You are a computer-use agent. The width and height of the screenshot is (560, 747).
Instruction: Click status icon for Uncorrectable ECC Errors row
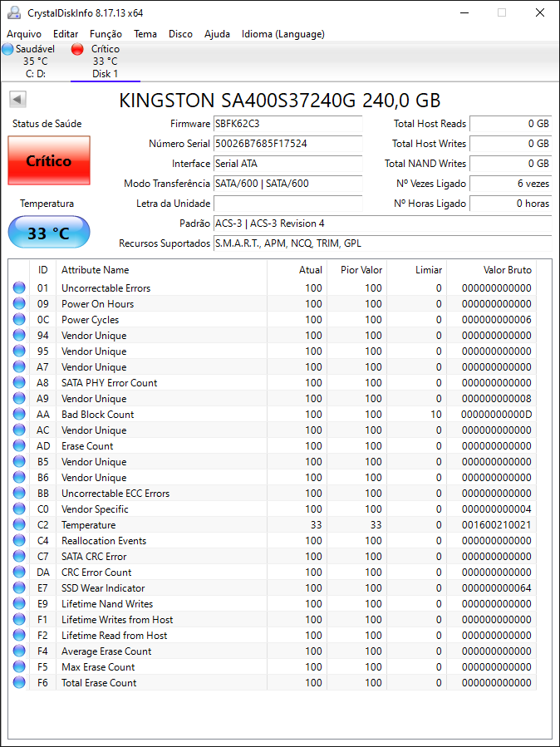tap(19, 493)
